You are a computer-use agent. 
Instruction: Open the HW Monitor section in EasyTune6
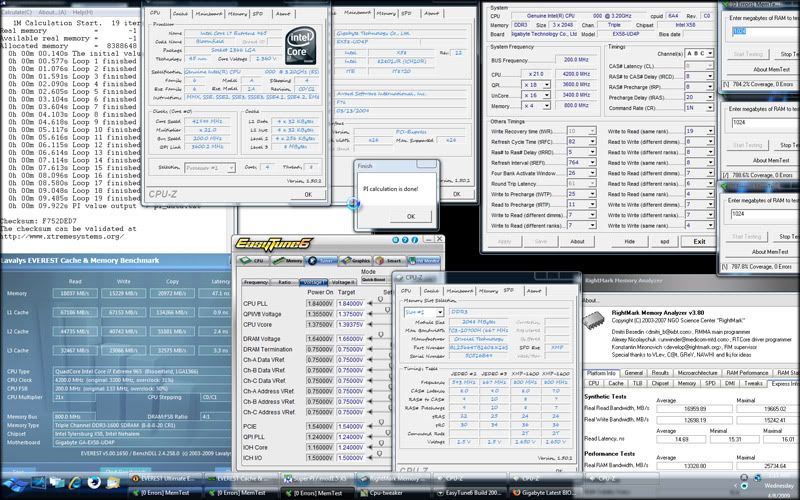click(423, 261)
